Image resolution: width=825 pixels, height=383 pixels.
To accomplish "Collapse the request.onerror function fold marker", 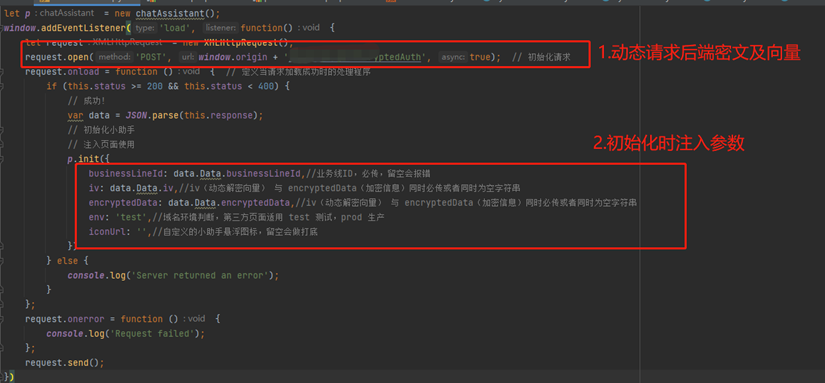I will 2,319.
